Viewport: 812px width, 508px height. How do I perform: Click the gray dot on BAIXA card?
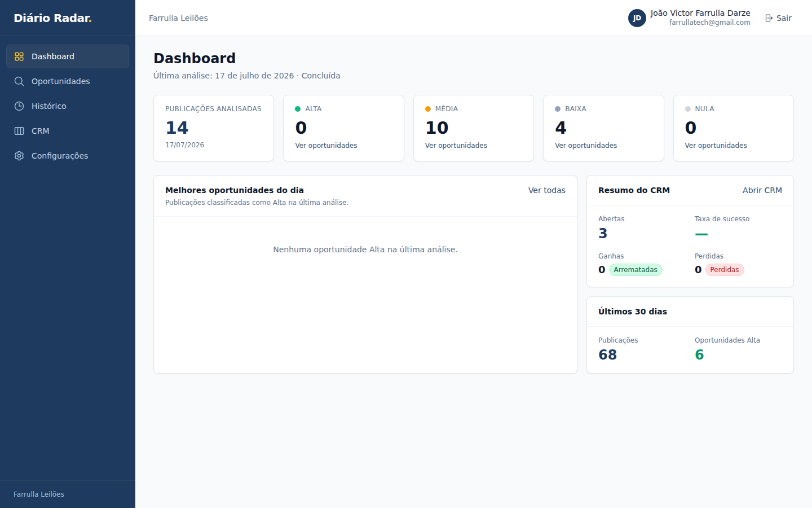pos(558,109)
